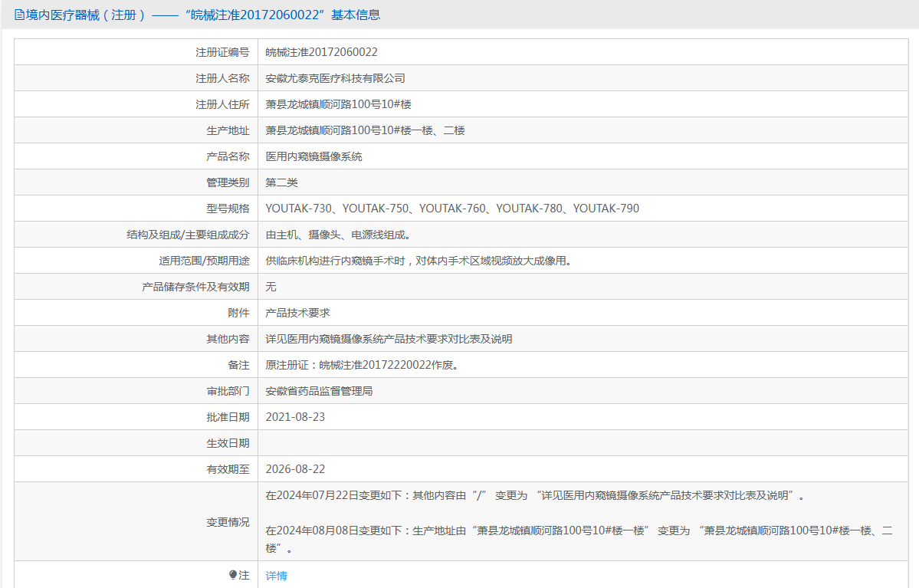The image size is (919, 588).
Task: Click approval department 安徽省药品监督管理局
Action: point(319,391)
